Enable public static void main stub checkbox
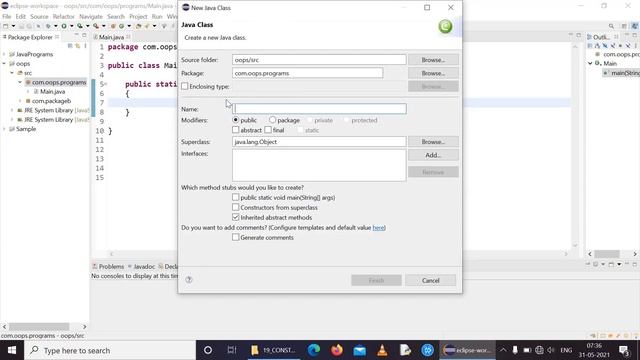The image size is (640, 360). (236, 197)
